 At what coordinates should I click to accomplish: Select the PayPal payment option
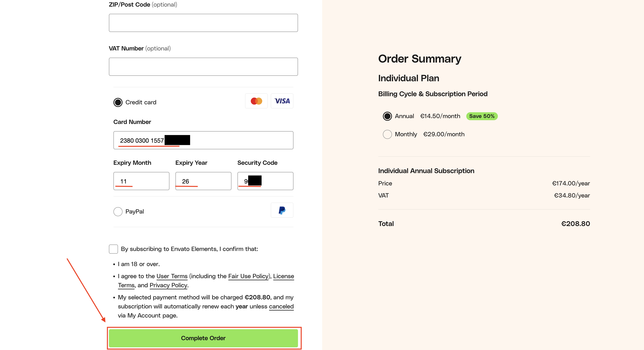(x=118, y=212)
